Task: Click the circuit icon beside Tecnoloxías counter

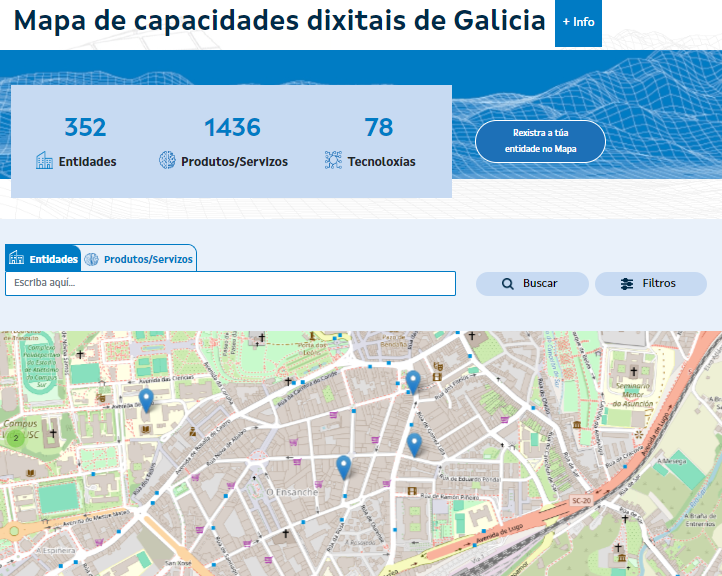Action: point(333,160)
